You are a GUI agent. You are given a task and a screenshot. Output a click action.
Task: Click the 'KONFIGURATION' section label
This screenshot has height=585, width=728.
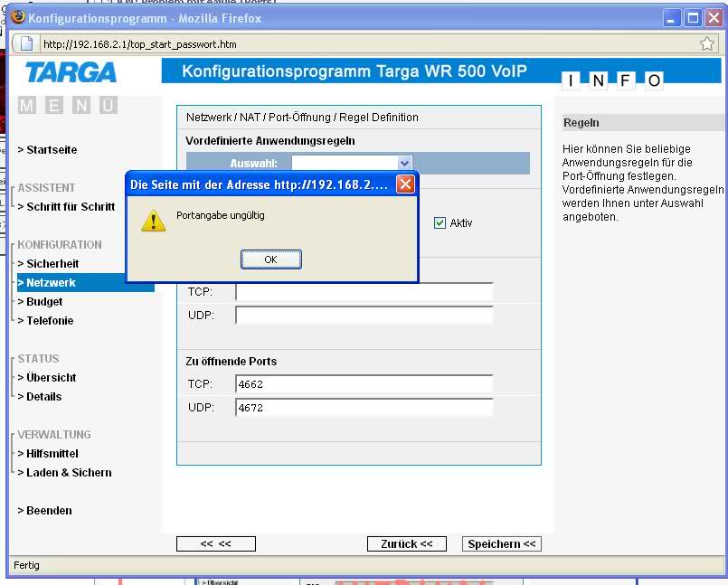(x=60, y=245)
